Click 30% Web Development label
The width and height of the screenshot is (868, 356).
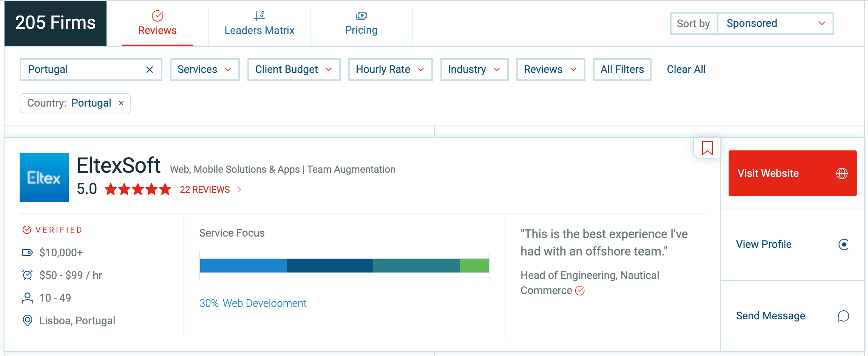253,303
